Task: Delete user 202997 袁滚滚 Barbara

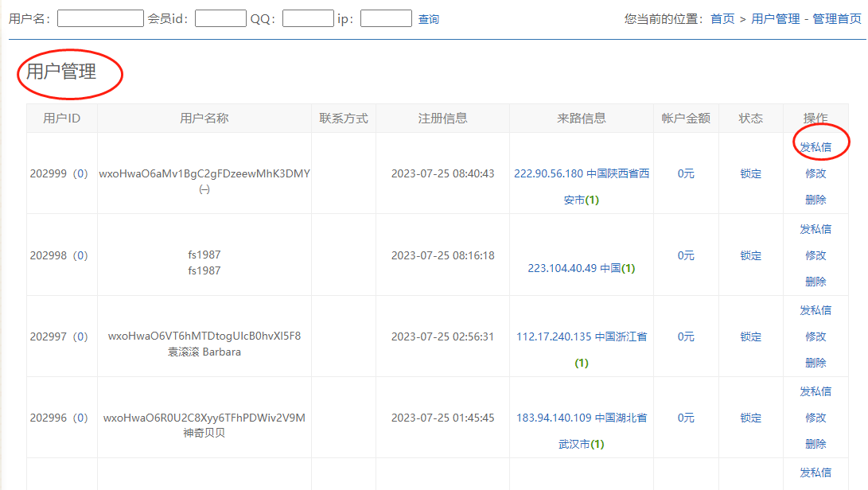Action: click(815, 363)
